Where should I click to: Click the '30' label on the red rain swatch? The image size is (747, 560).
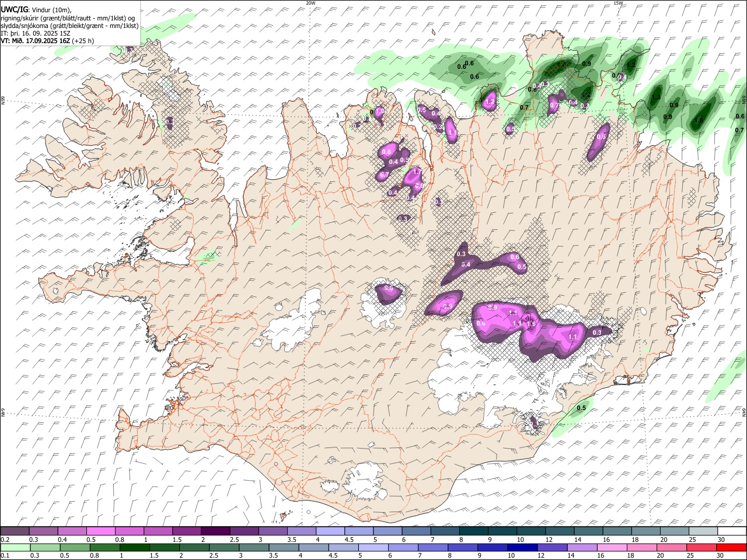tap(721, 556)
